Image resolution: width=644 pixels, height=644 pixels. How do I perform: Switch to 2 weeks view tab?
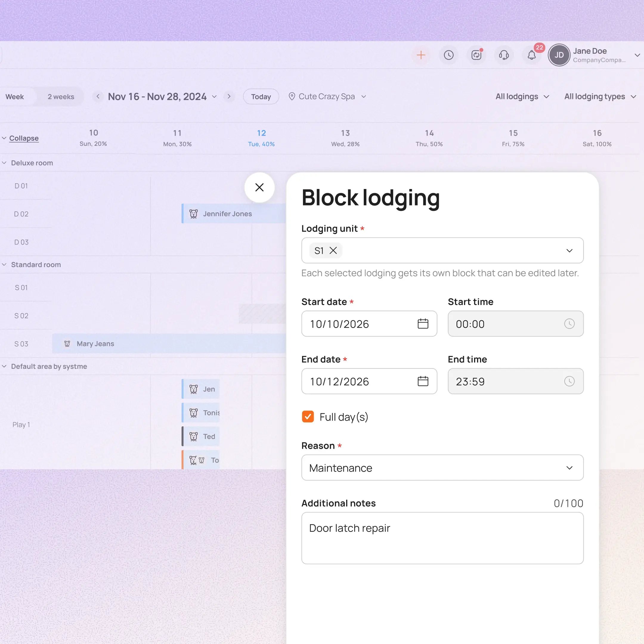[61, 97]
